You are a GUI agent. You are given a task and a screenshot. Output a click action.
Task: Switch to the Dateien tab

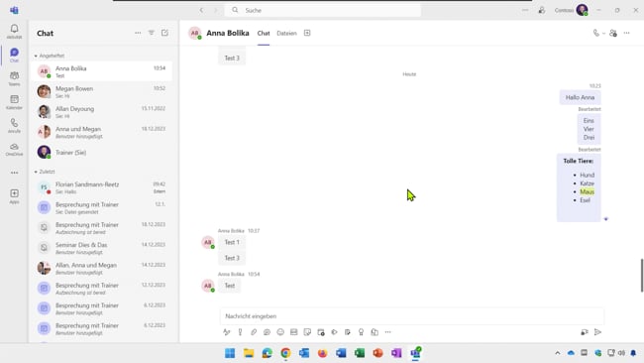(286, 33)
